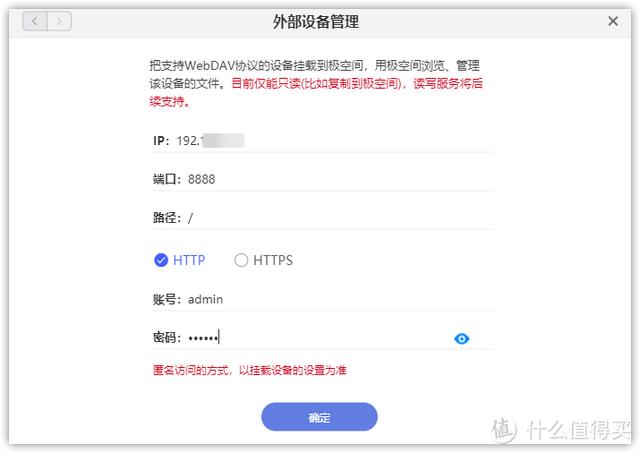Image resolution: width=640 pixels, height=453 pixels.
Task: Click the red read-only warning text
Action: pos(357,85)
